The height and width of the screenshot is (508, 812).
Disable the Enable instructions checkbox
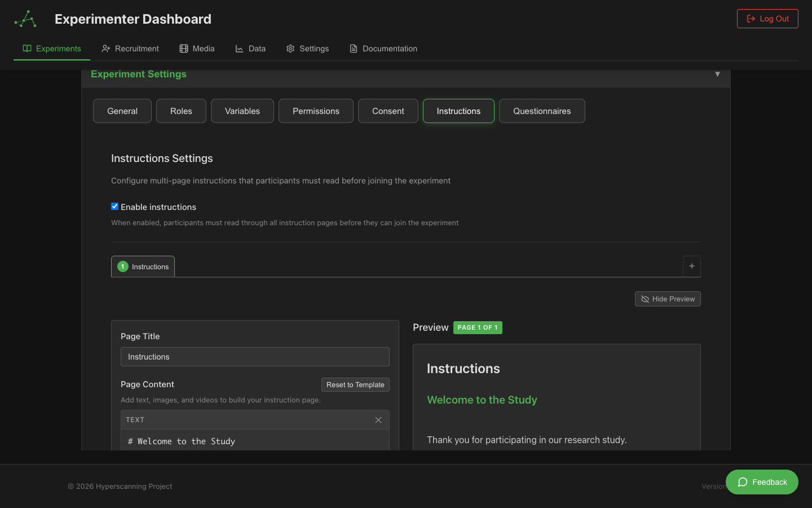point(114,206)
